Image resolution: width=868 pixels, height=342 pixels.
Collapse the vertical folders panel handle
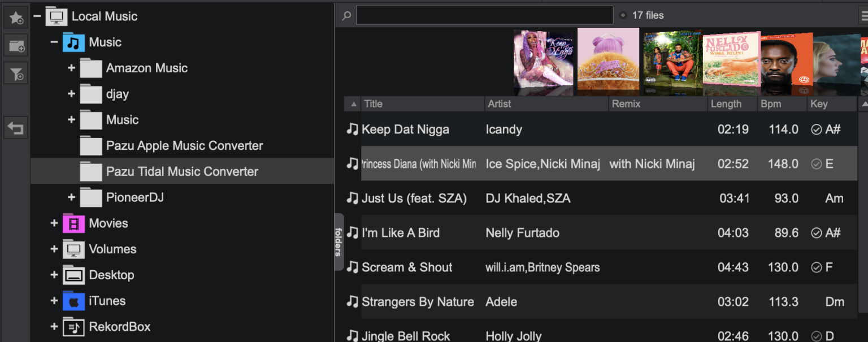pos(339,242)
